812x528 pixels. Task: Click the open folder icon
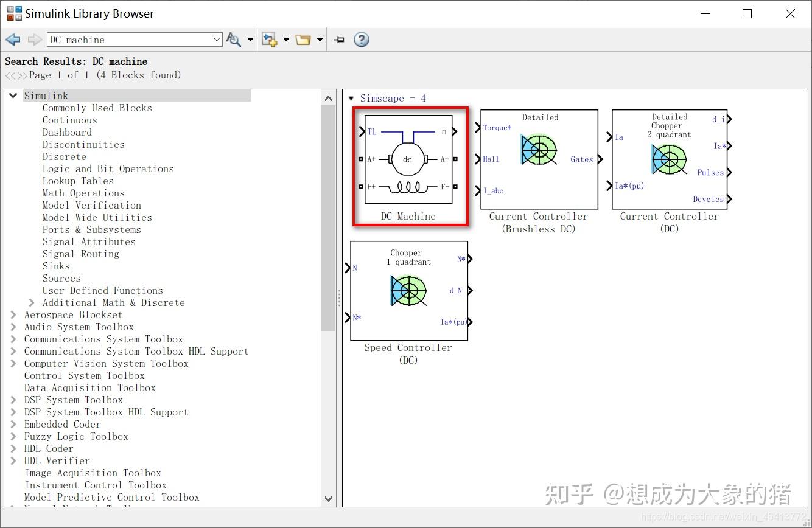(x=303, y=40)
